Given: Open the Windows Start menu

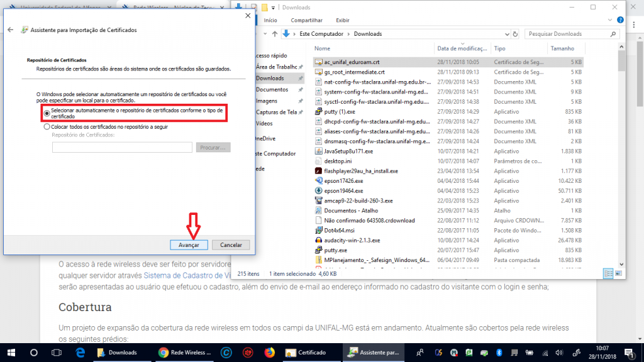Looking at the screenshot, I should click(x=11, y=353).
